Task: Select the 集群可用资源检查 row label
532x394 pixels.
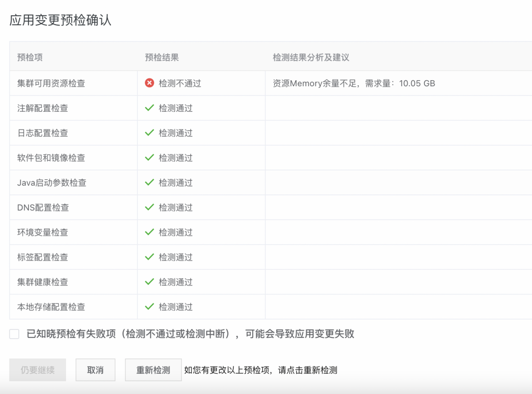Action: pyautogui.click(x=51, y=84)
